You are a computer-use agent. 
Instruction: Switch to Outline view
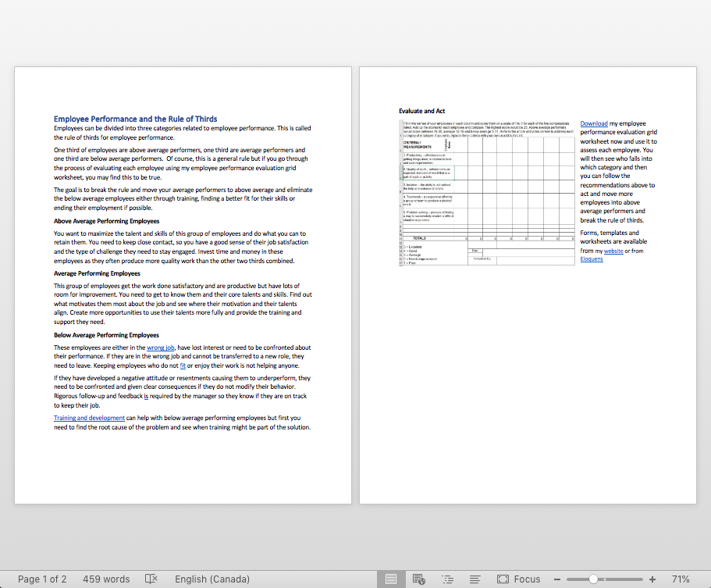pos(447,579)
